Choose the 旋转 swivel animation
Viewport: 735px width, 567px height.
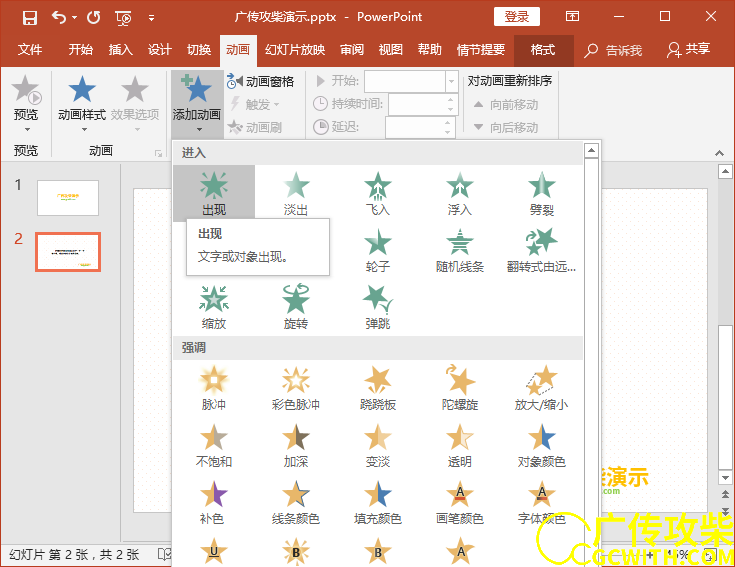click(296, 307)
